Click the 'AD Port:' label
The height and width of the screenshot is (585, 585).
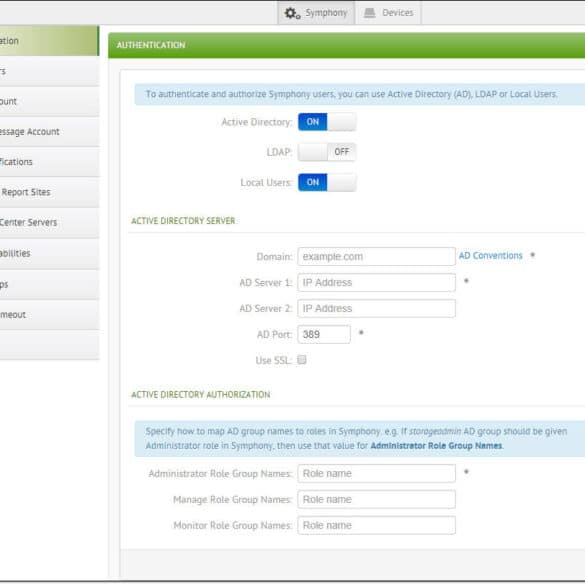(274, 335)
